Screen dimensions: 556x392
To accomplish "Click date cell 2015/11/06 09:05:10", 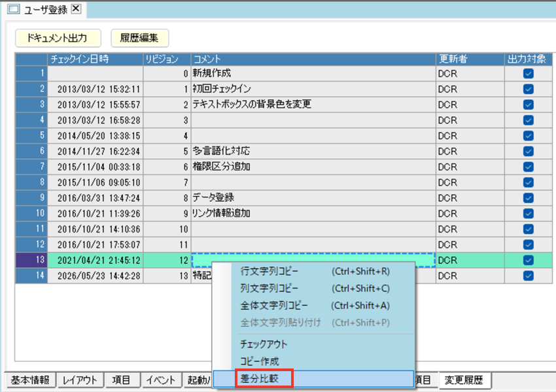I will click(x=96, y=182).
